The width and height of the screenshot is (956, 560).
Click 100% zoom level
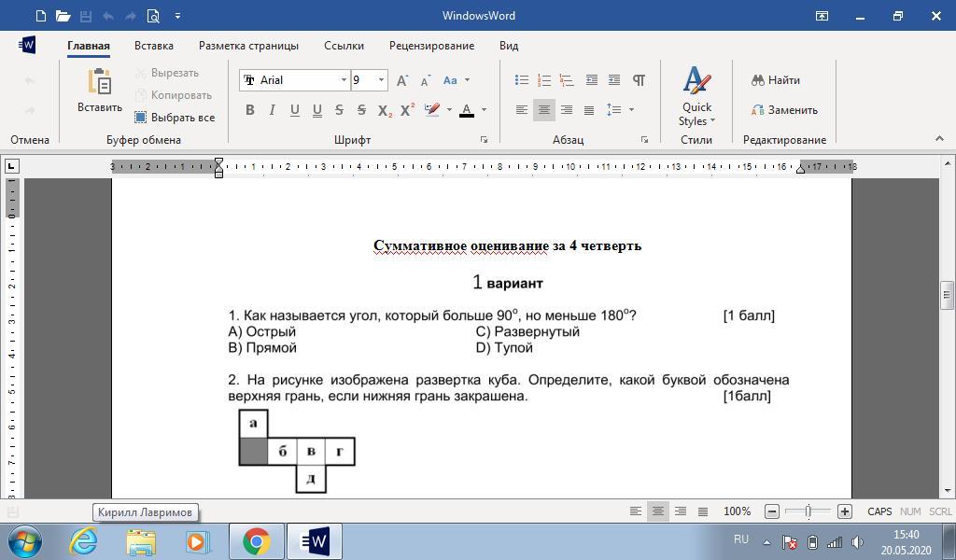[x=738, y=511]
